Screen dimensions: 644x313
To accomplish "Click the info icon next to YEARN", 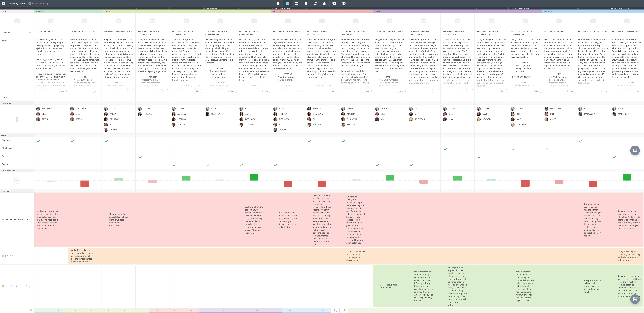I will pos(43,11).
